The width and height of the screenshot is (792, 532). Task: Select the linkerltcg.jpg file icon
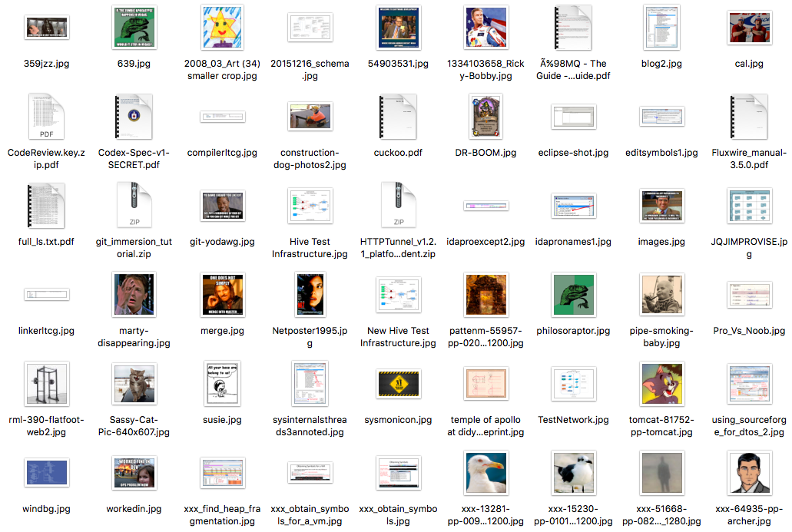pos(46,295)
